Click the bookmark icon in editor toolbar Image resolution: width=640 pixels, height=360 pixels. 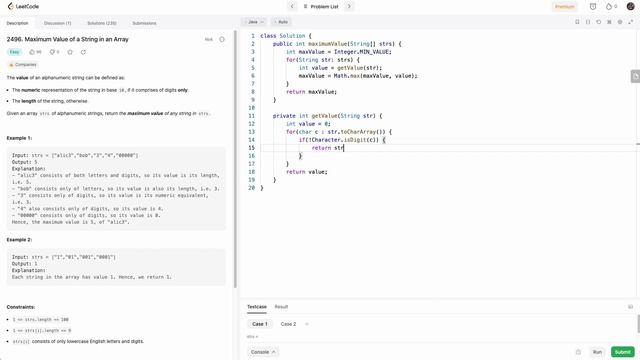577,22
